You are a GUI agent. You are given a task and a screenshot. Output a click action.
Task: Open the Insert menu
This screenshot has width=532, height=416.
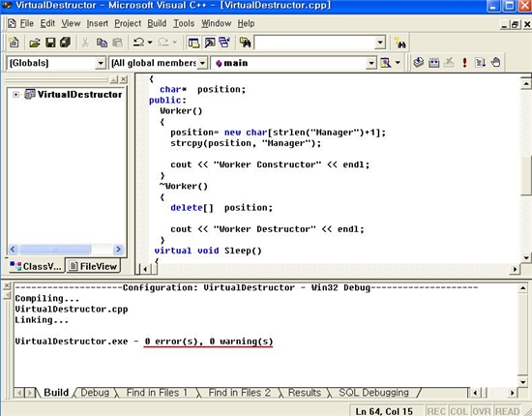[x=98, y=23]
